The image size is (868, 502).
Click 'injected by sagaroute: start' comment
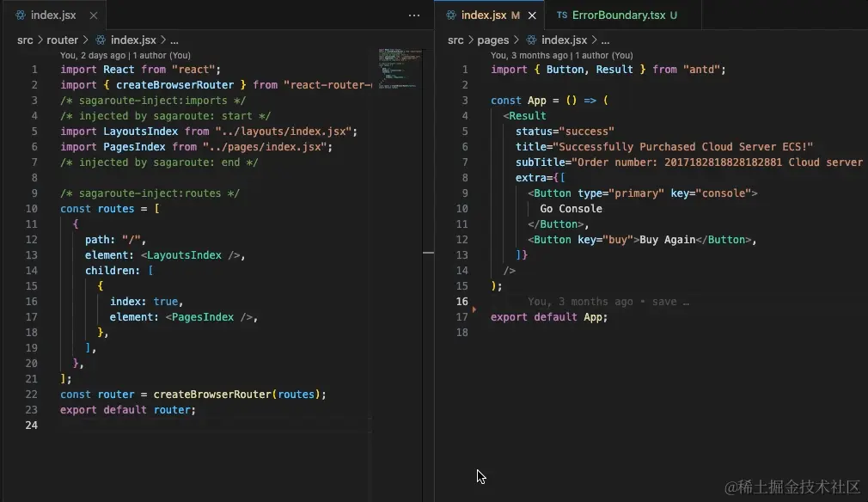(x=166, y=116)
